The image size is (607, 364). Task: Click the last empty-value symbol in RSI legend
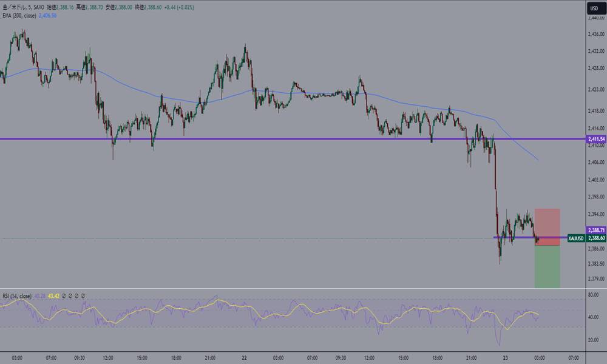pyautogui.click(x=83, y=296)
